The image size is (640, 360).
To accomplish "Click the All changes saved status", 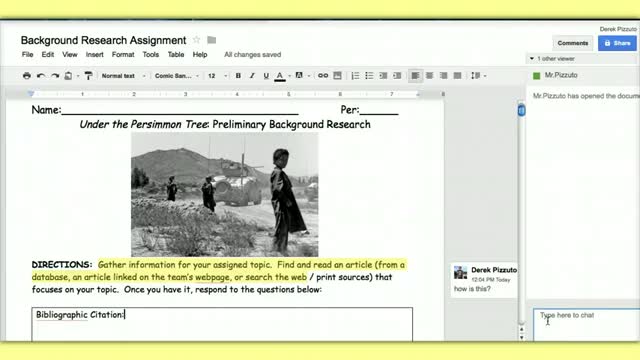I will pos(253,54).
